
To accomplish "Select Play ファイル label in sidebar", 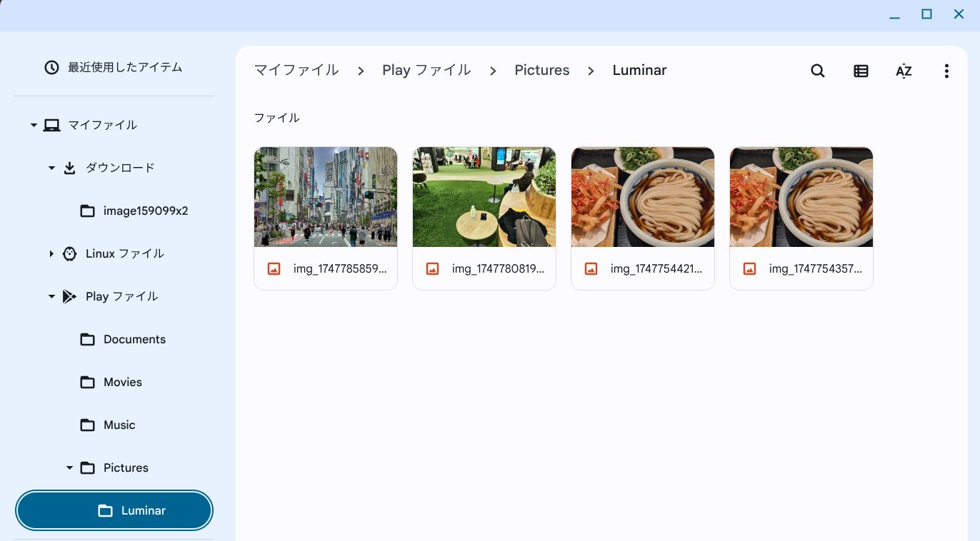I will 122,296.
